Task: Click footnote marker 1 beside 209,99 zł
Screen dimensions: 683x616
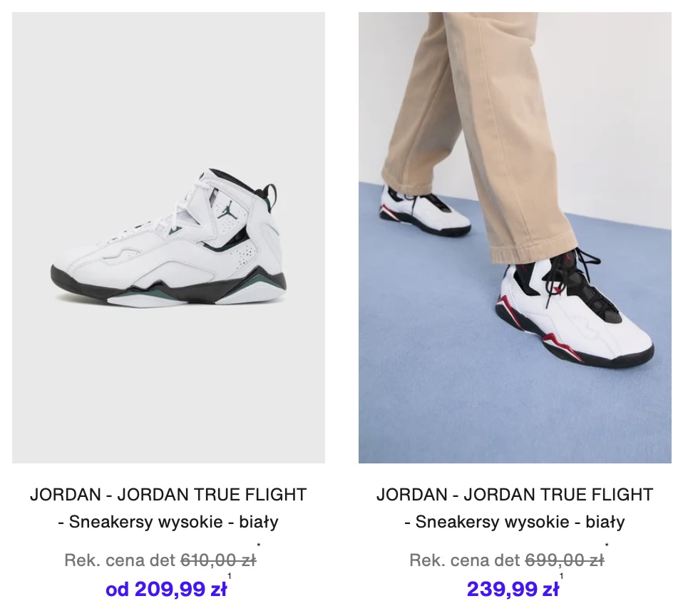Action: [230, 576]
